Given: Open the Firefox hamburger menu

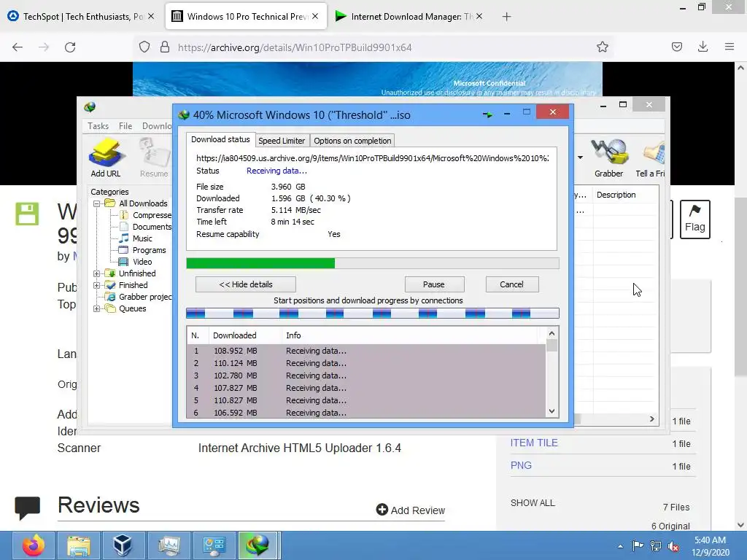Looking at the screenshot, I should (729, 47).
